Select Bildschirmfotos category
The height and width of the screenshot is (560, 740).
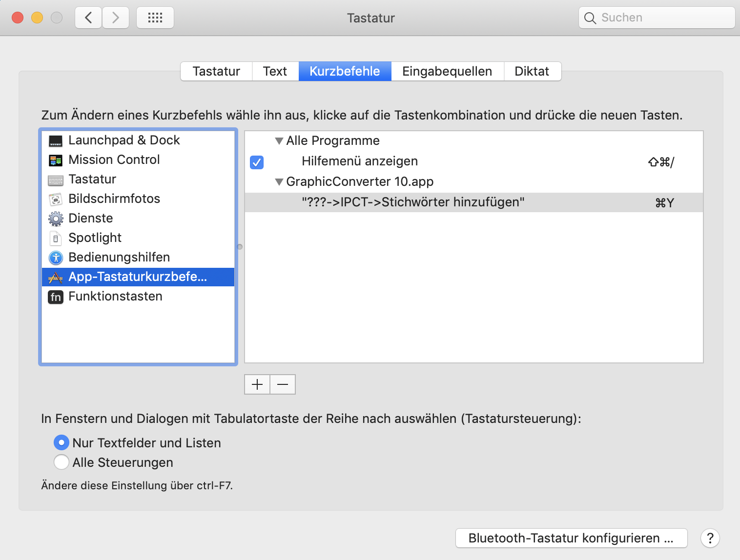tap(138, 199)
